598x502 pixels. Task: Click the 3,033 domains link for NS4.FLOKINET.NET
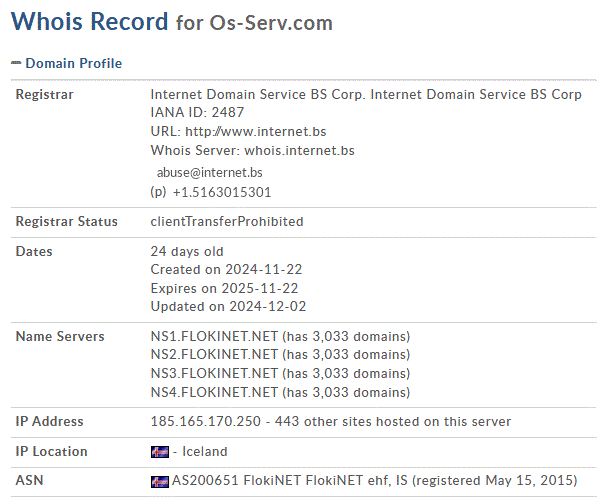[346, 392]
